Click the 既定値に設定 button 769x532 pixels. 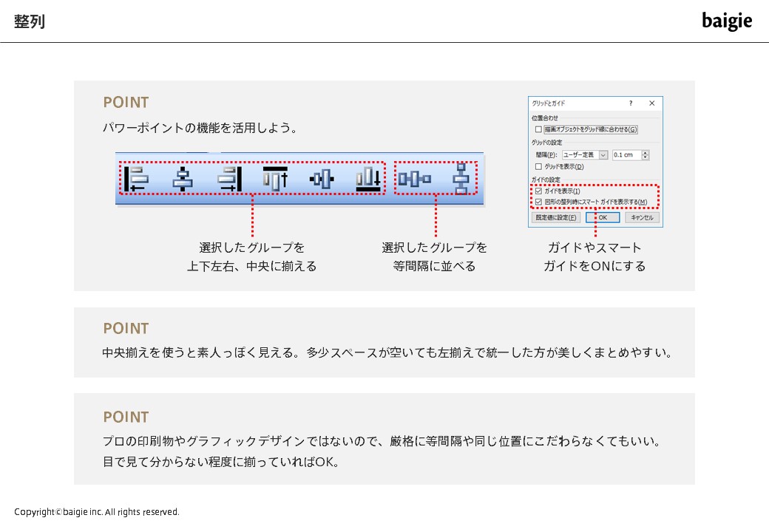pyautogui.click(x=555, y=217)
